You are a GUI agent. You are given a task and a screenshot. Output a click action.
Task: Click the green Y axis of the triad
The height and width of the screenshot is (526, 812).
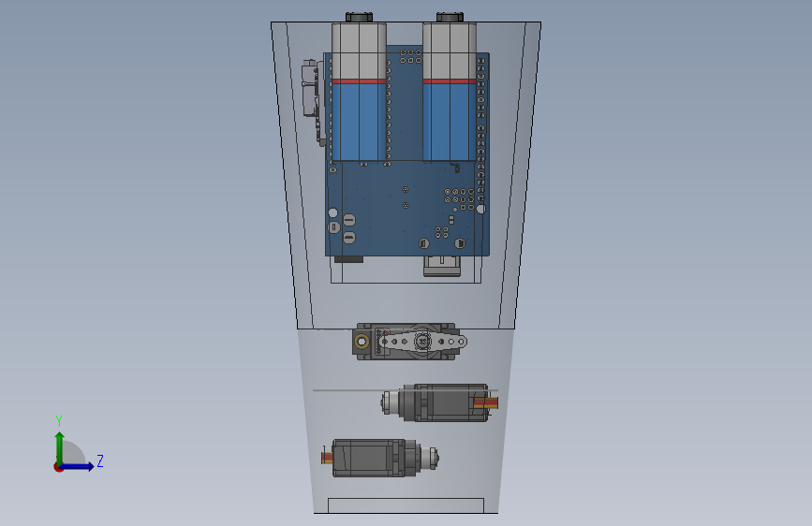[60, 447]
